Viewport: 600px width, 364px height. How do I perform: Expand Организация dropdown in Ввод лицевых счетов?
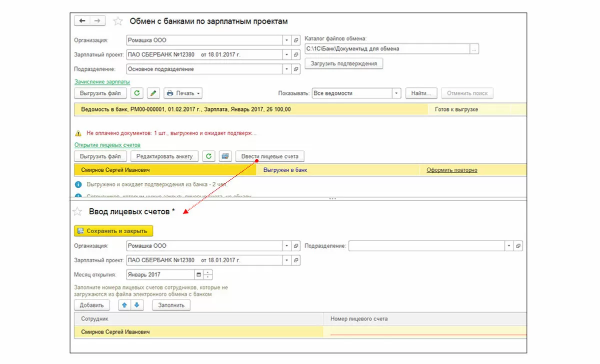point(287,246)
